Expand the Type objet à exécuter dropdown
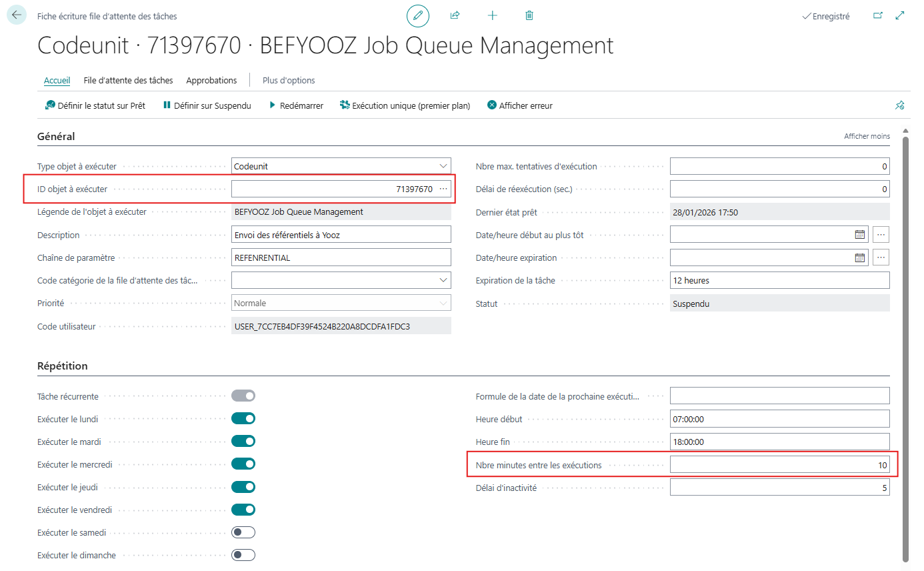924x571 pixels. click(x=444, y=166)
